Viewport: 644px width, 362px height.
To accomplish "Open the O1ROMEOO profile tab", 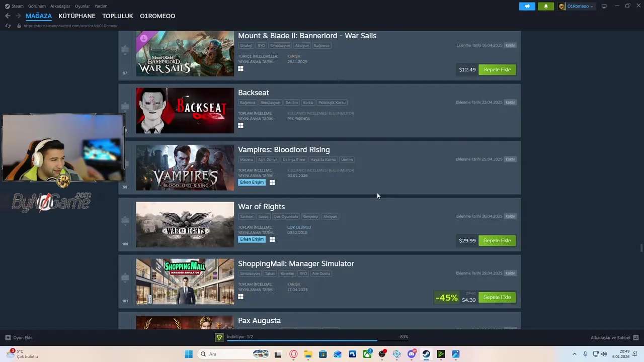I will (157, 16).
